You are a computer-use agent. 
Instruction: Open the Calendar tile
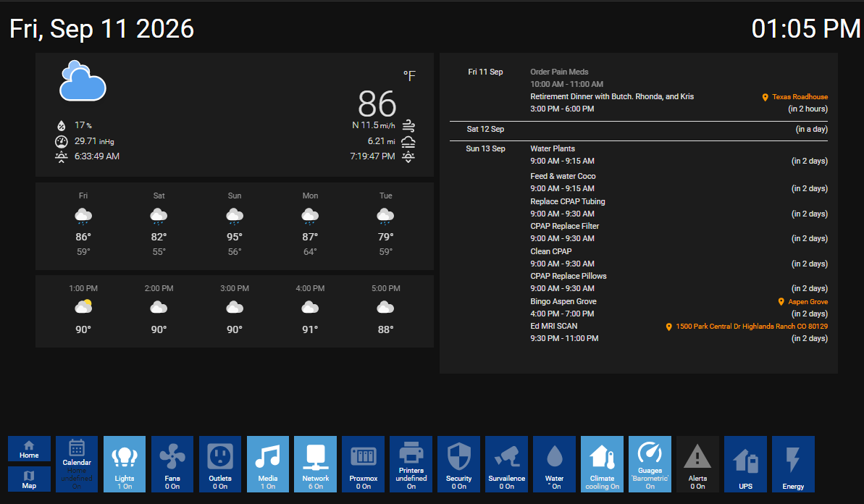(77, 463)
